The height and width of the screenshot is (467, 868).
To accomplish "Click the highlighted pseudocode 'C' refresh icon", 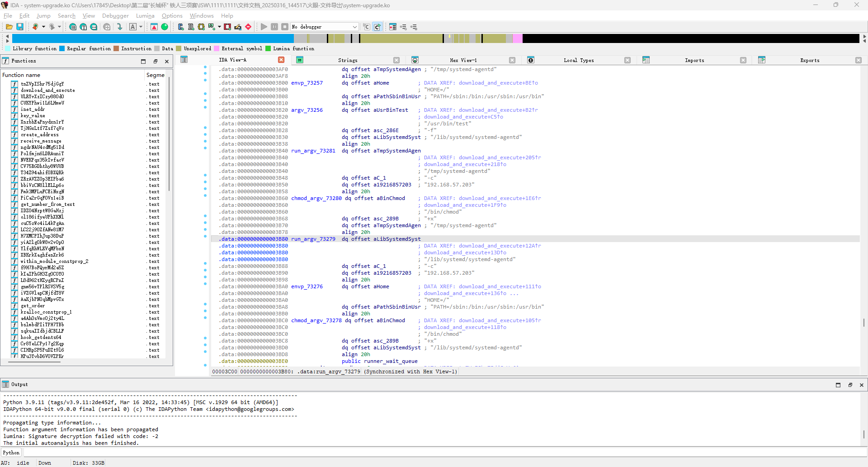I will coord(377,27).
